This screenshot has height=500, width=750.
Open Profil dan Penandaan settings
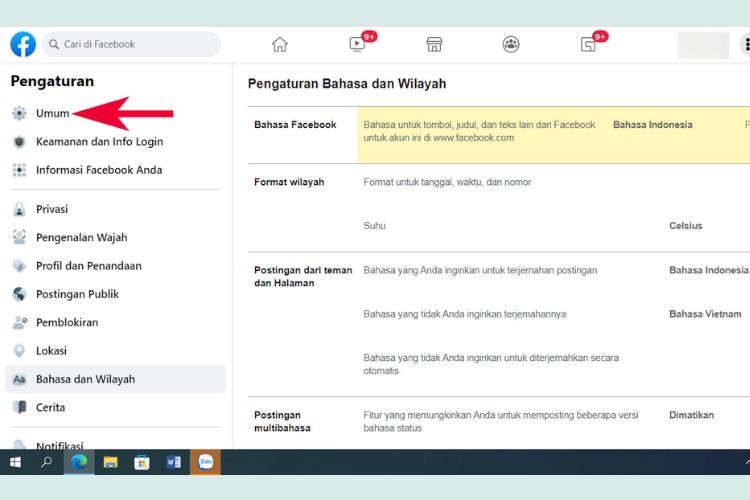89,266
